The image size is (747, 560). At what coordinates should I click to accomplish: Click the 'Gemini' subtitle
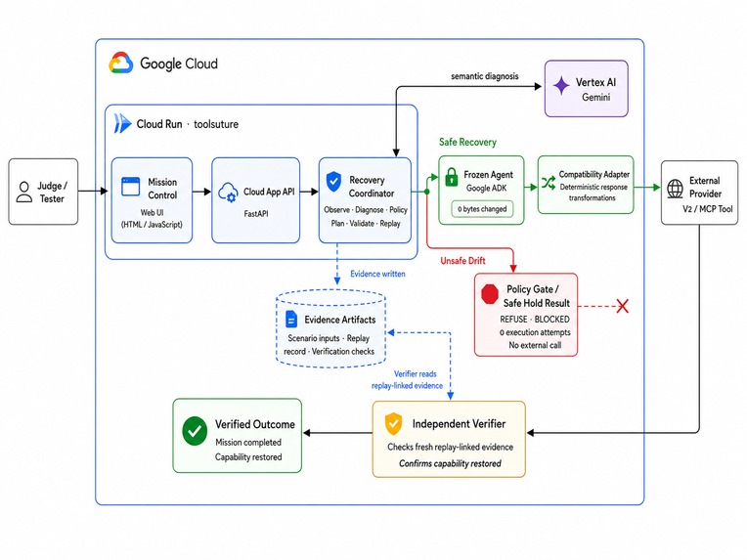click(595, 97)
